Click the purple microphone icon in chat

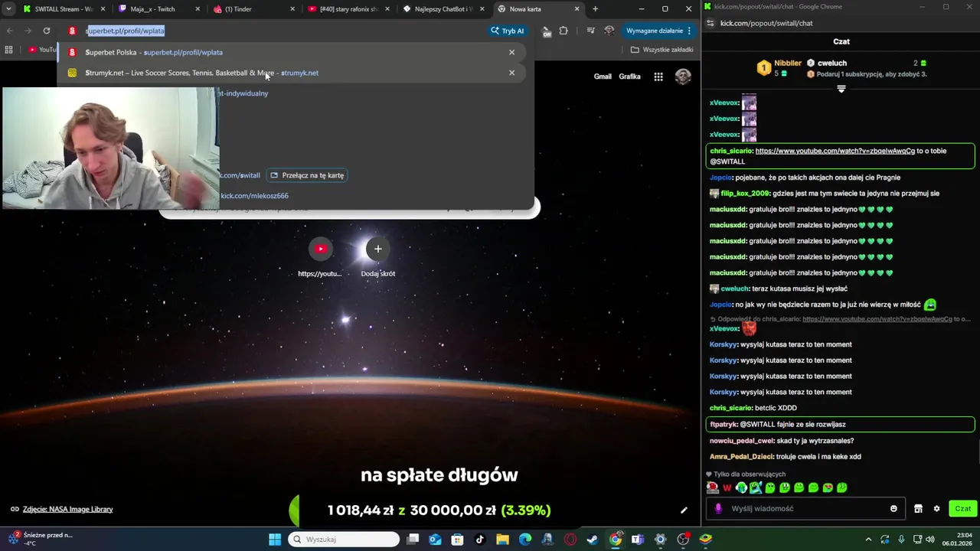click(718, 508)
